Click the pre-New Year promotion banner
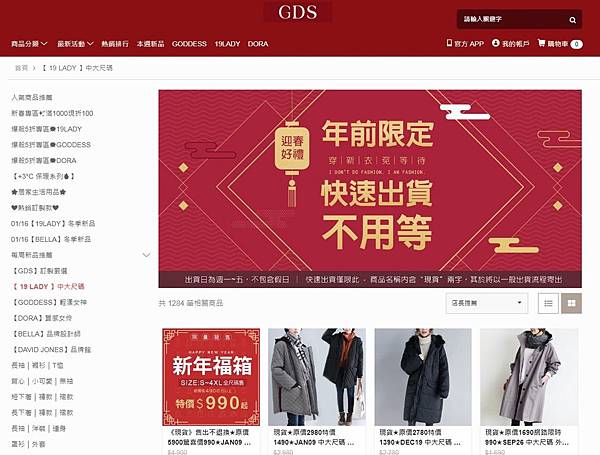Image resolution: width=600 pixels, height=455 pixels. click(370, 189)
